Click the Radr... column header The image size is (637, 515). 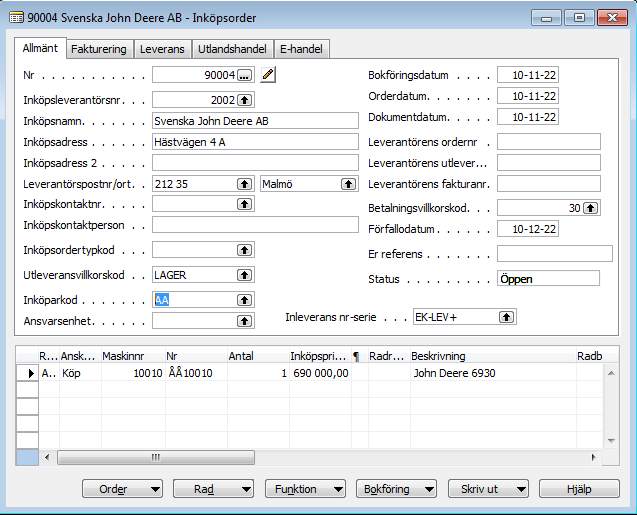389,356
